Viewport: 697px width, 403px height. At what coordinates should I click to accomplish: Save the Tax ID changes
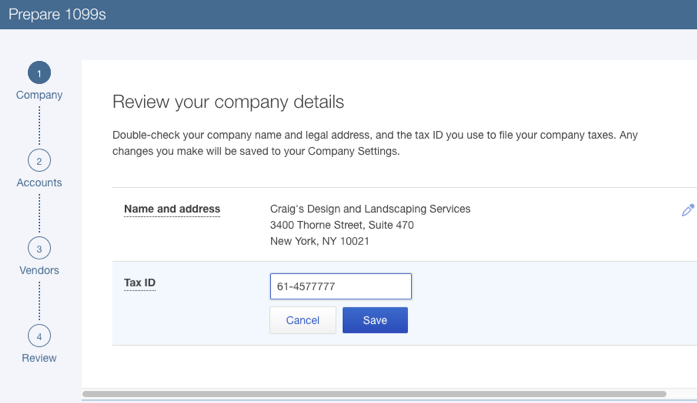coord(375,320)
